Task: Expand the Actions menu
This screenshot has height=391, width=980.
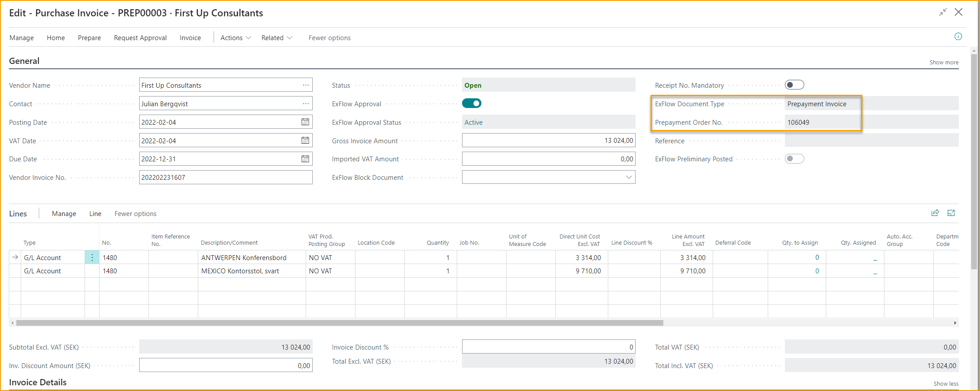Action: point(236,38)
